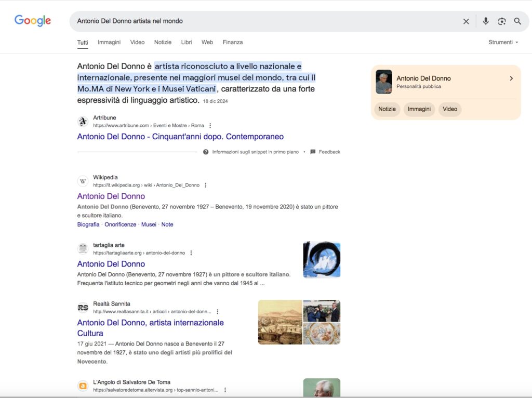The width and height of the screenshot is (532, 398).
Task: Open 'Antonio Del Donno, artista internazionale Cultura' link
Action: 150,328
